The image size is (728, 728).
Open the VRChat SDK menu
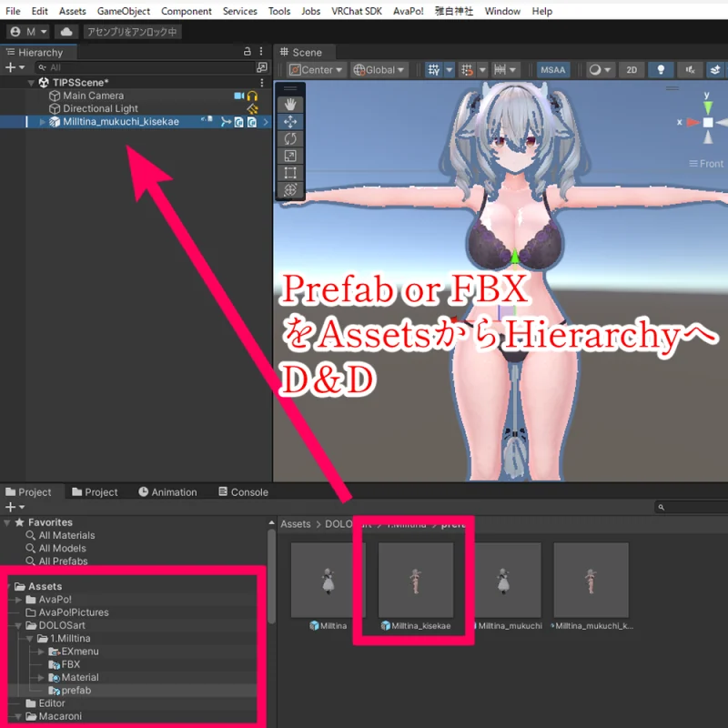click(x=357, y=11)
